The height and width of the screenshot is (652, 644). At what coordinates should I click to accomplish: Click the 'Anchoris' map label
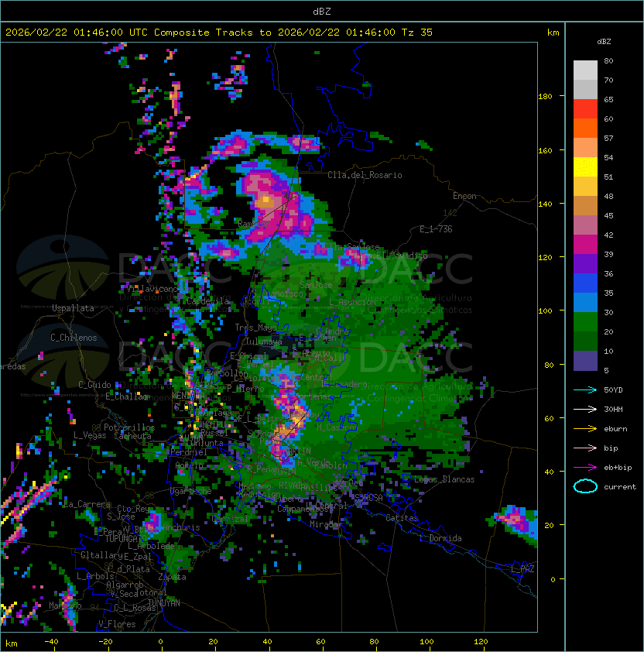point(181,527)
